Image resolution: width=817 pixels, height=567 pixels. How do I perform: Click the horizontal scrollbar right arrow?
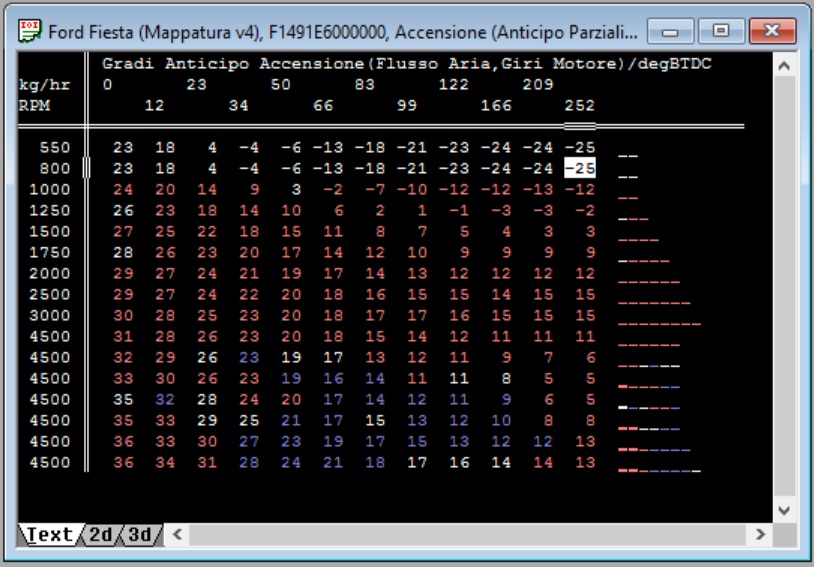click(760, 534)
